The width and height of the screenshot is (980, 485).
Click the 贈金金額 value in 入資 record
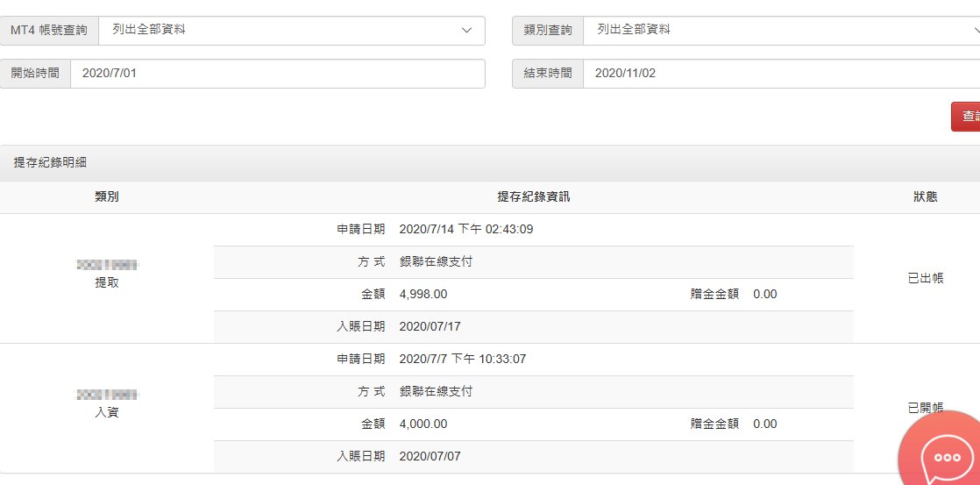pos(765,424)
